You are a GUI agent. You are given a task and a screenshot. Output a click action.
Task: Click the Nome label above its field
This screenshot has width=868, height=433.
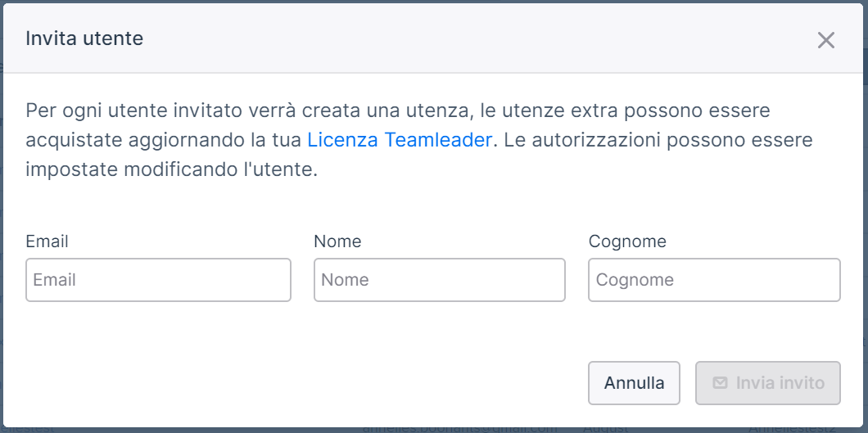337,241
